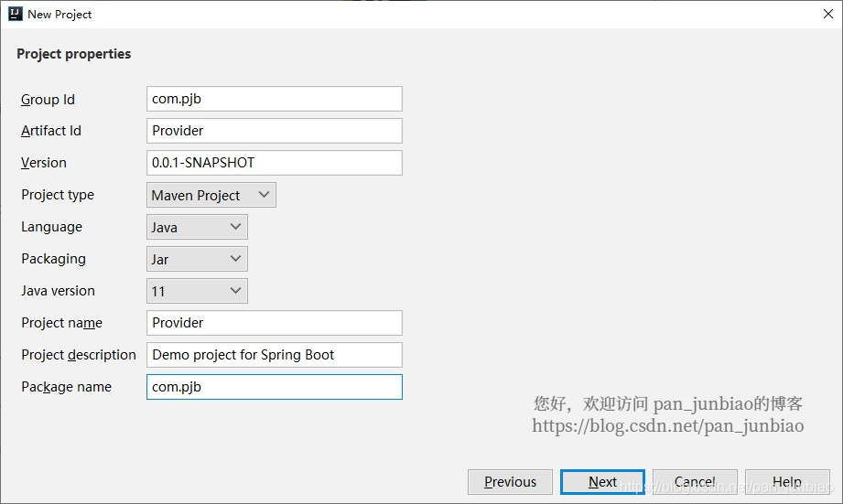Select the Project description label
The height and width of the screenshot is (504, 843).
pyautogui.click(x=79, y=355)
